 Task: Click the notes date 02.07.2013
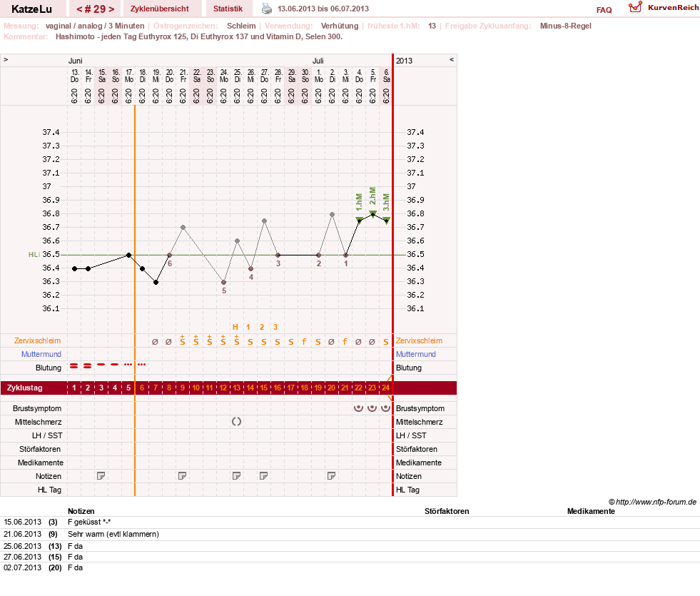pos(22,567)
